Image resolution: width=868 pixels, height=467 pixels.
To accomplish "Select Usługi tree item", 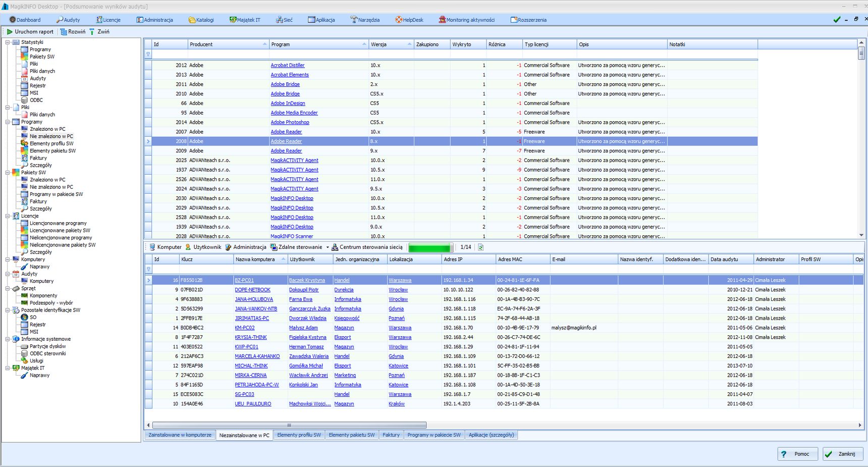I will point(36,360).
